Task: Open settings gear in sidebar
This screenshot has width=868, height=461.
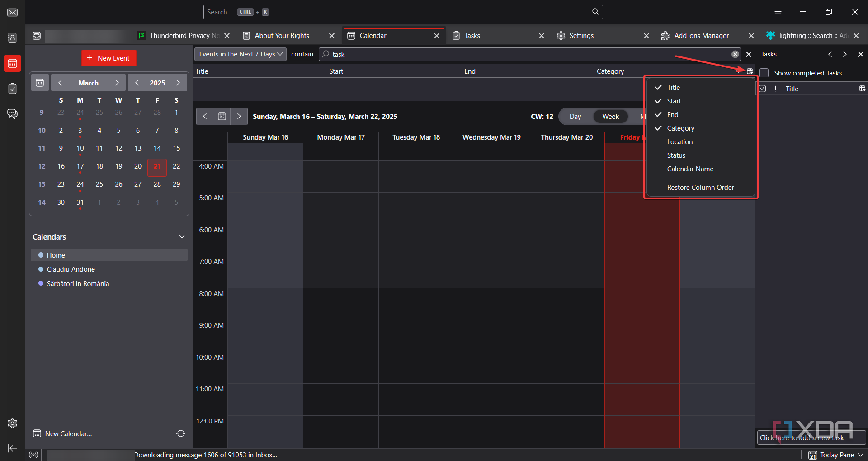Action: tap(13, 423)
